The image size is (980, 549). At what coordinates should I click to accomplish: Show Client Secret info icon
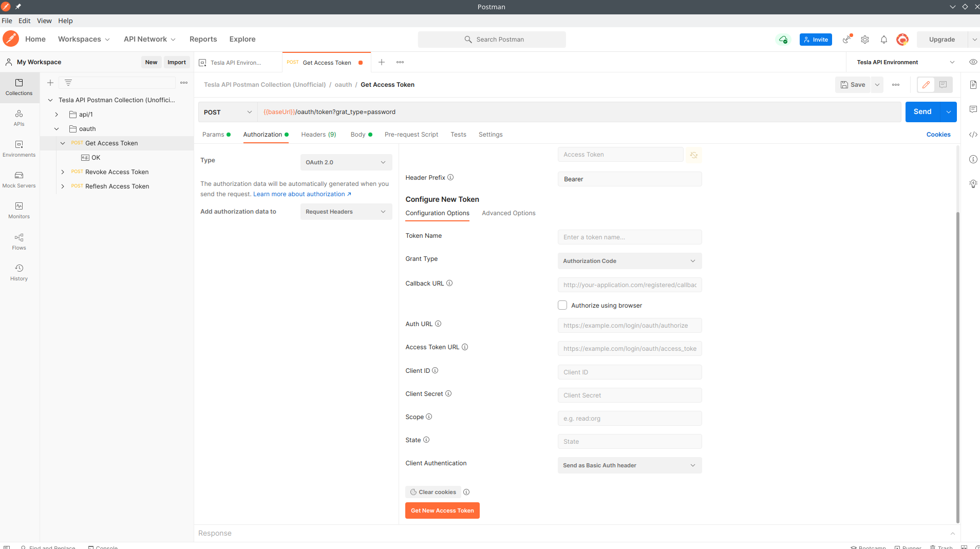pos(448,394)
